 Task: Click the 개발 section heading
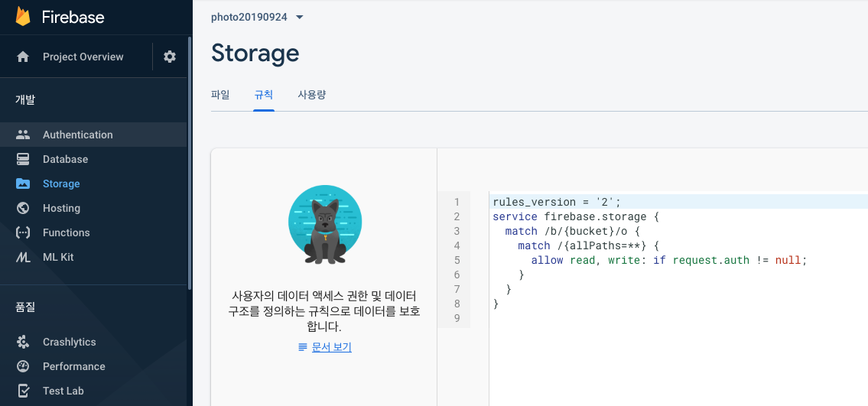click(25, 99)
